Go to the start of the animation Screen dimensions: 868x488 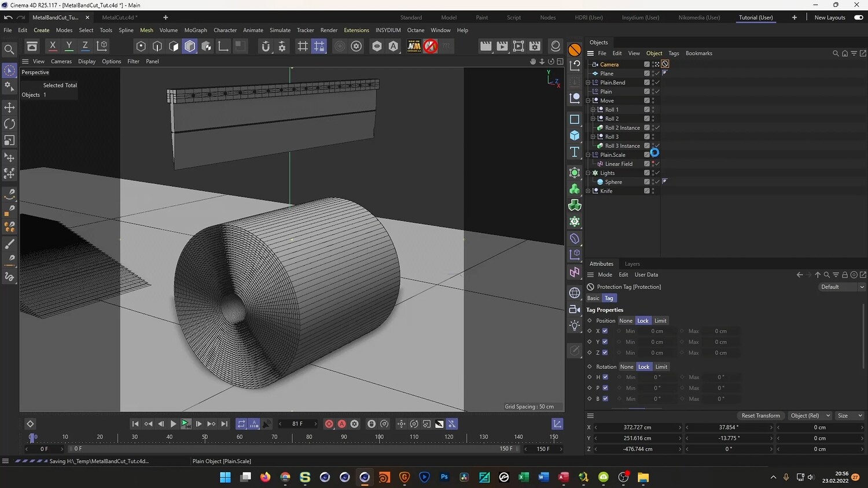click(135, 424)
